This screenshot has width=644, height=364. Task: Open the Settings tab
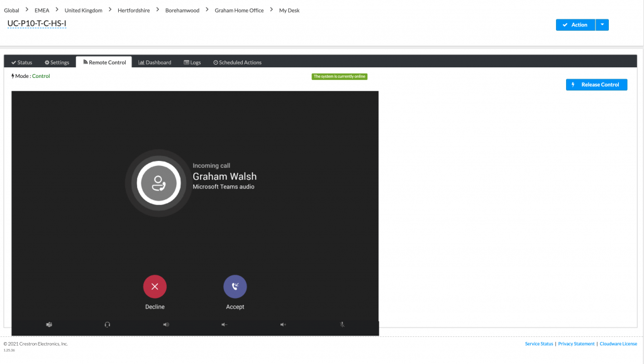pos(57,62)
